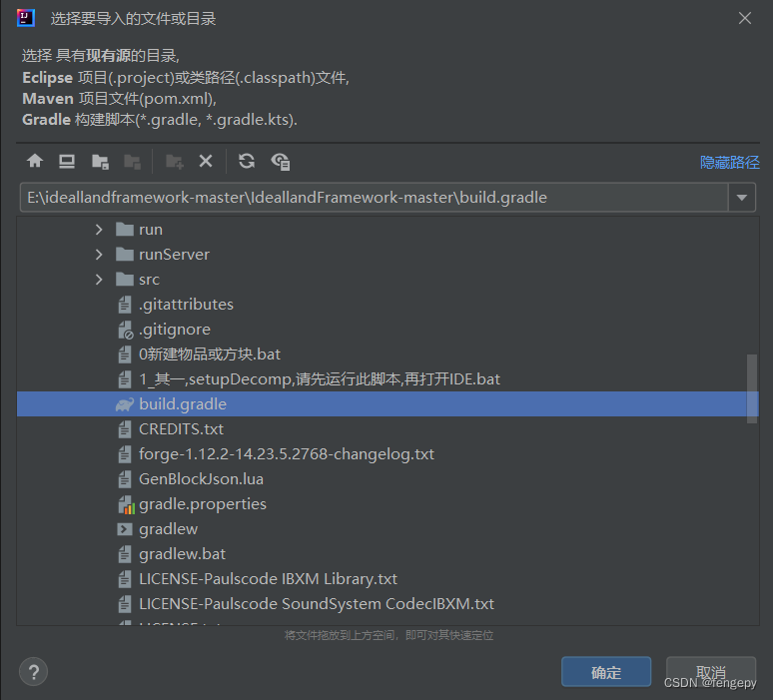Click the runServer folder icon
This screenshot has width=773, height=700.
tap(125, 255)
